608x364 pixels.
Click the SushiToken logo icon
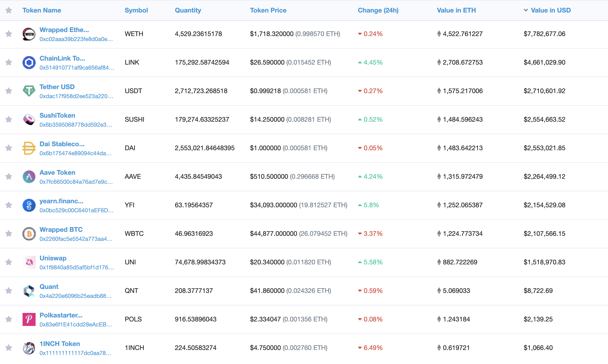(29, 120)
